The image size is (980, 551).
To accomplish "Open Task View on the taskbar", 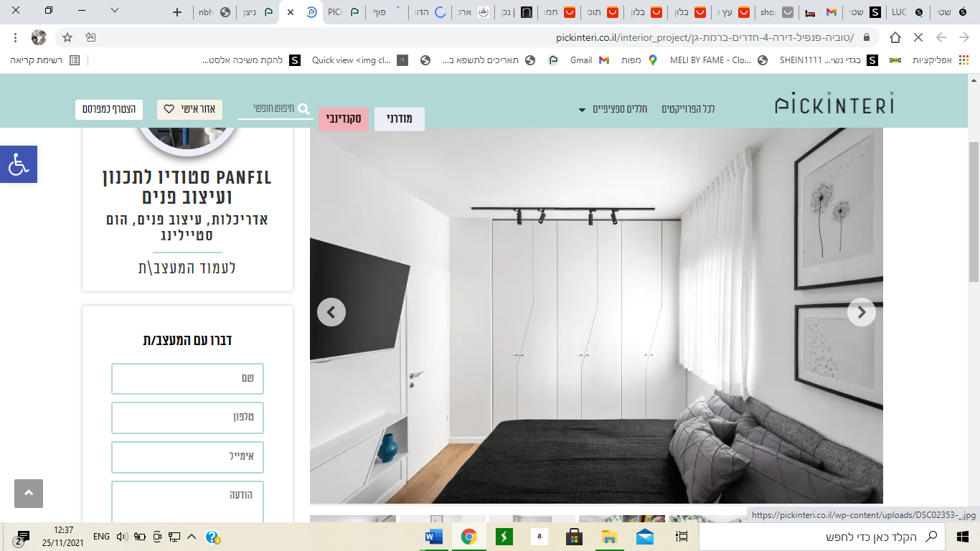I will (682, 536).
